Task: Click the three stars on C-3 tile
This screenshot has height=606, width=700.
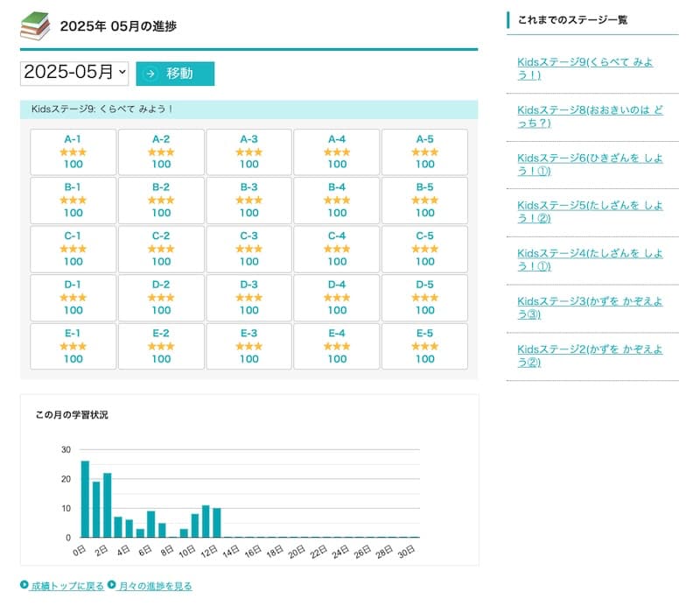Action: (x=249, y=249)
